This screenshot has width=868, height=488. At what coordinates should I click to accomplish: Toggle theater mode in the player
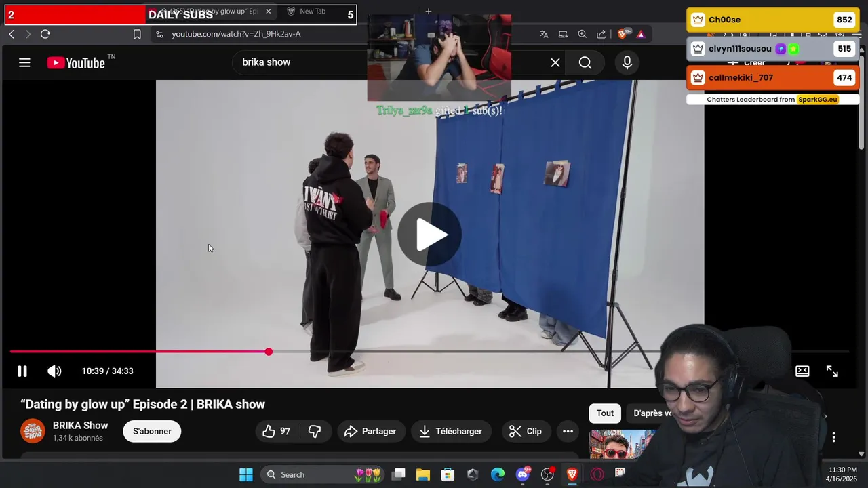tap(802, 371)
